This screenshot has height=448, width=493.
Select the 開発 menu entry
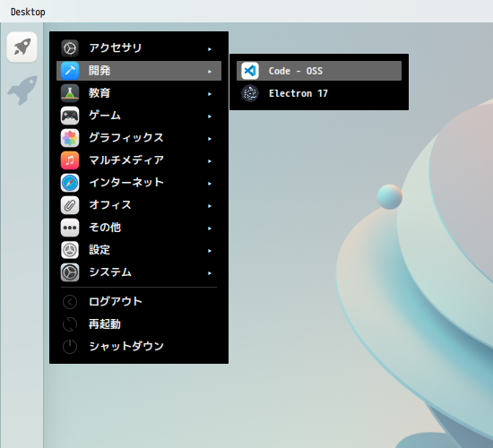pyautogui.click(x=139, y=71)
